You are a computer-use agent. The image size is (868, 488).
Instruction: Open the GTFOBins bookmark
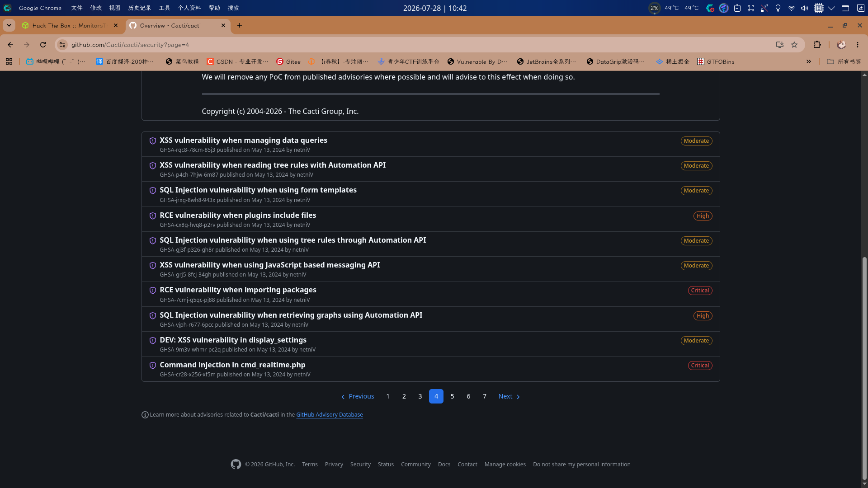[x=716, y=61]
